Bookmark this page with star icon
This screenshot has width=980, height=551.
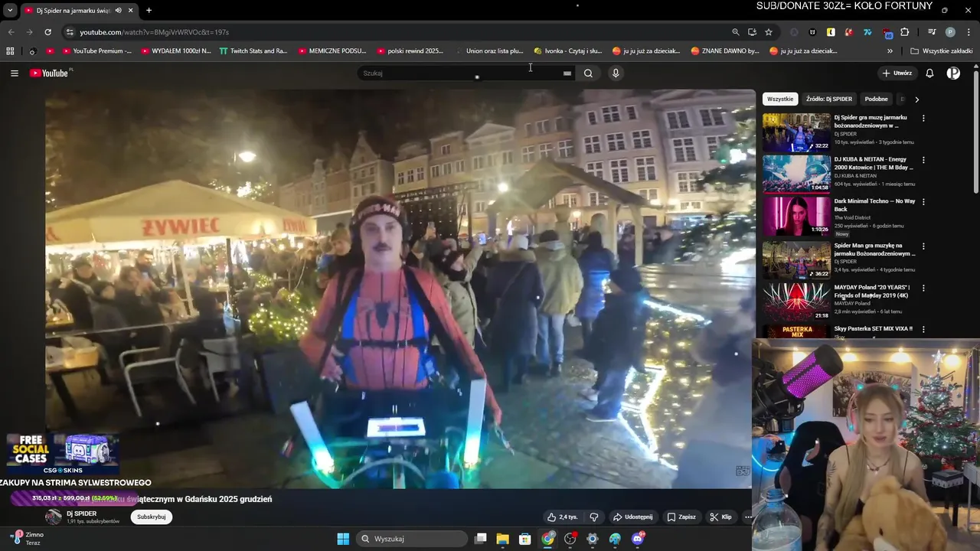(769, 32)
